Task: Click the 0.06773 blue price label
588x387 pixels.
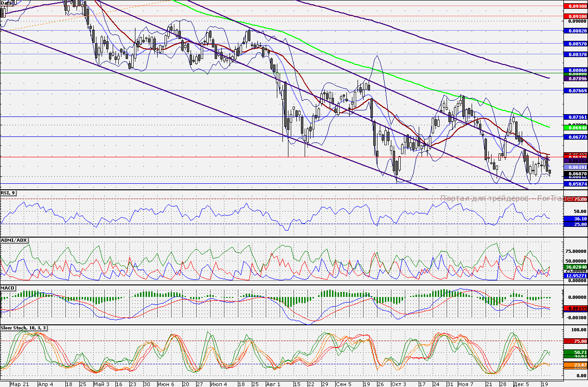Action: click(x=575, y=137)
